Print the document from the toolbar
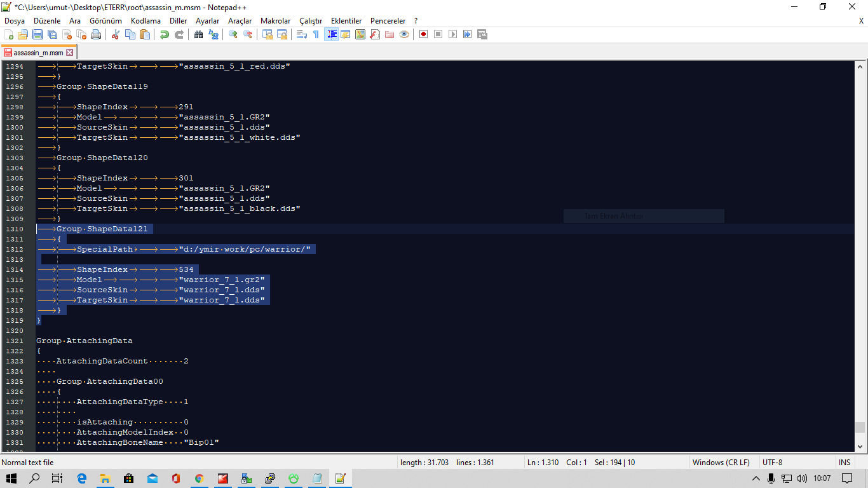Viewport: 868px width, 488px height. (96, 34)
